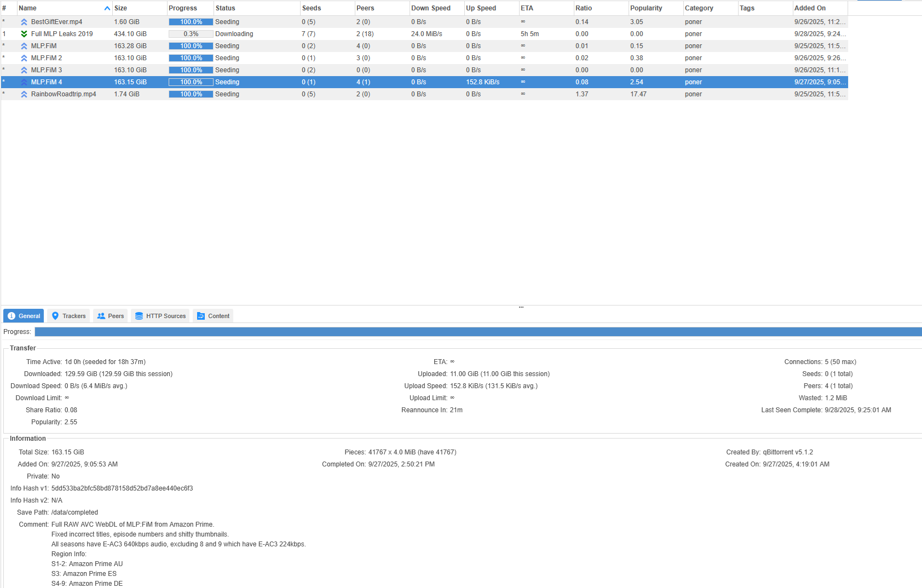Show the HTTP Sources tab
The height and width of the screenshot is (588, 922).
click(x=160, y=316)
